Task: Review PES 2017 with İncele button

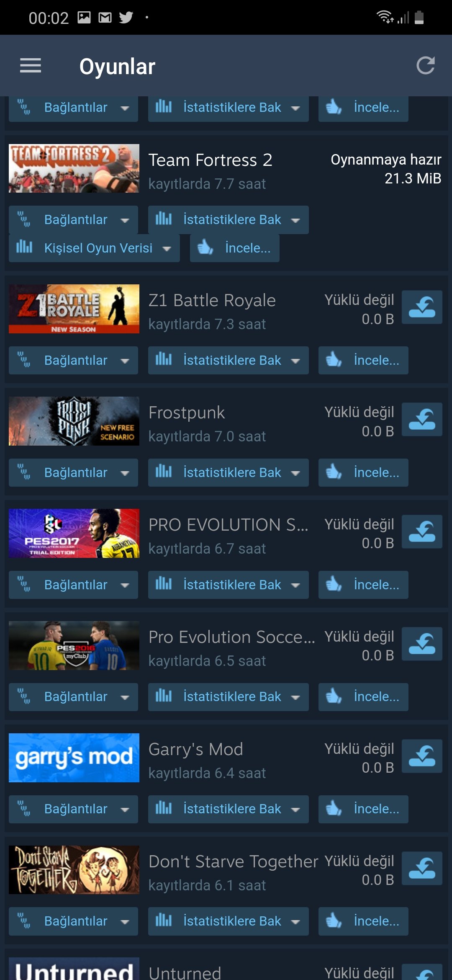Action: (363, 585)
